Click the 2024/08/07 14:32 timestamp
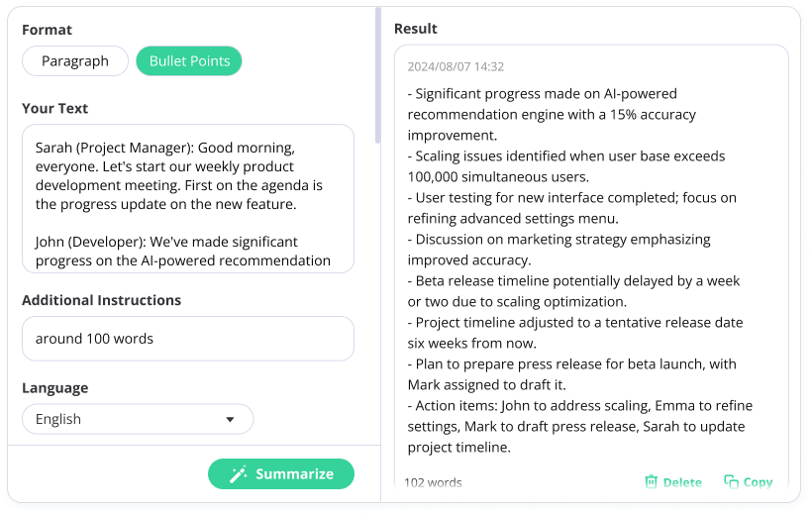The image size is (812, 515). (x=456, y=66)
